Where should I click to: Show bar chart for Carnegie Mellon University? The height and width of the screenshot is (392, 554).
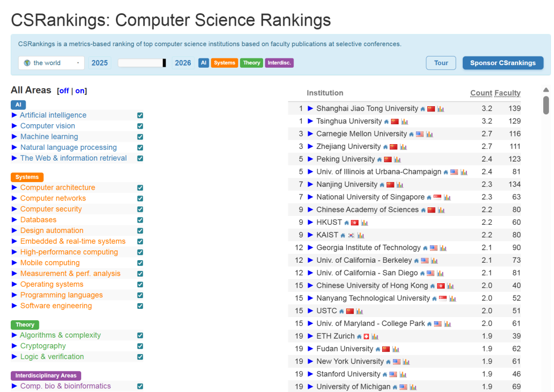tap(430, 134)
